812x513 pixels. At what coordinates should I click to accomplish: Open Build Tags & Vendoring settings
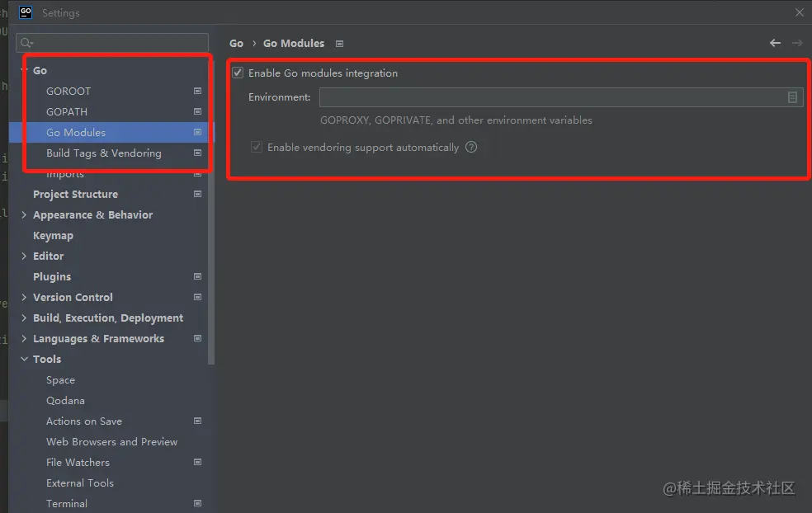tap(104, 153)
